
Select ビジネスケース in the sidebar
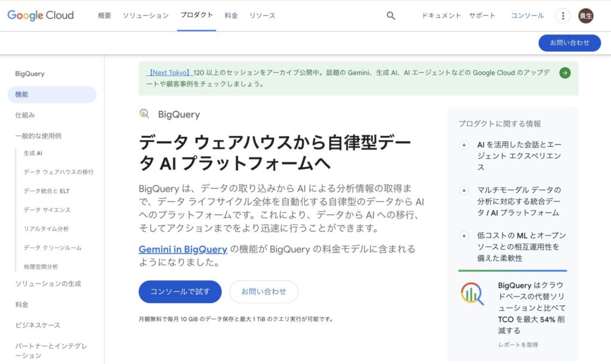coord(38,325)
